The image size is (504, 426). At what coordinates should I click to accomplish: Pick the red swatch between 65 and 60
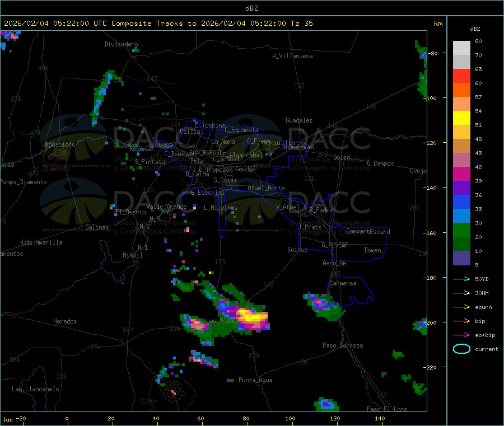coord(461,76)
